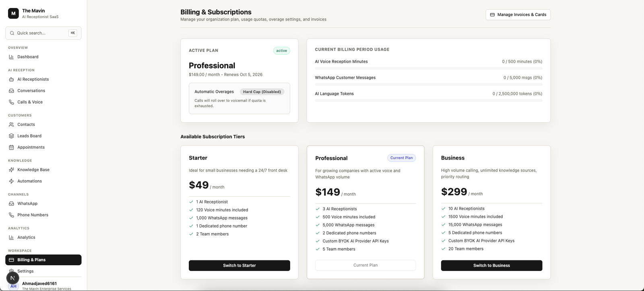Click the Phone Numbers handset icon

click(11, 215)
